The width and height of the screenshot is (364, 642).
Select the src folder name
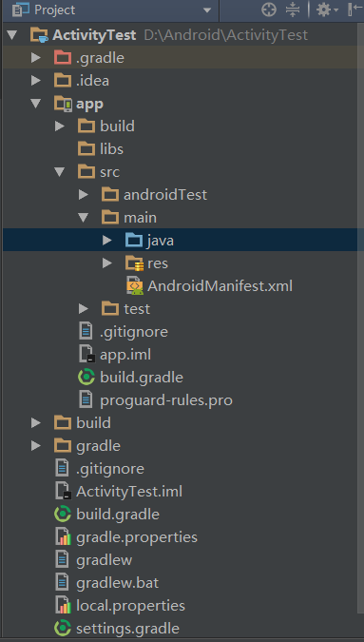[x=110, y=172]
